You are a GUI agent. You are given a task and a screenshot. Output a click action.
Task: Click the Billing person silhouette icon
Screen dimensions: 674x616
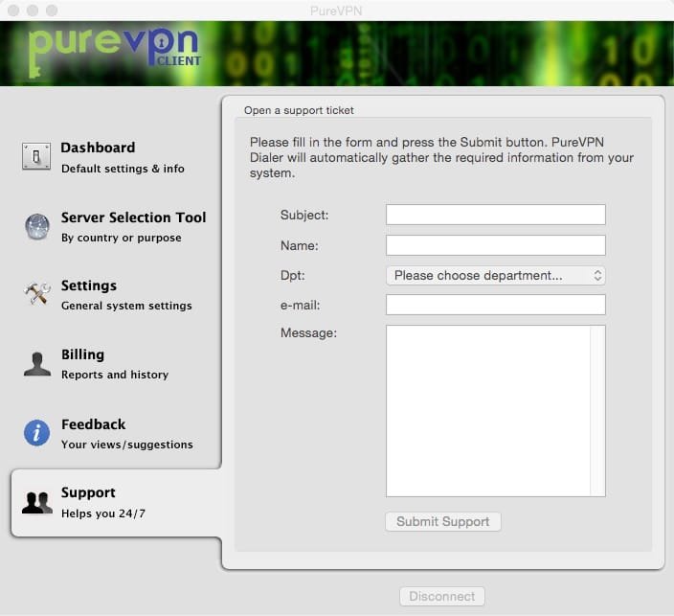(36, 364)
